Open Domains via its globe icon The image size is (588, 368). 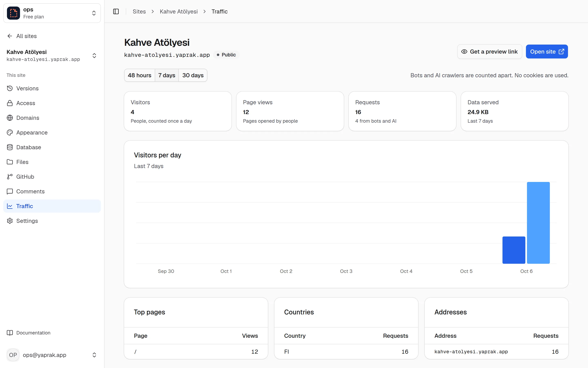[x=10, y=118]
